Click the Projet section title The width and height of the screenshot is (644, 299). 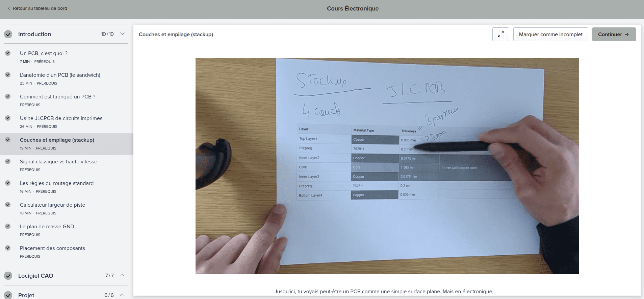tap(26, 295)
